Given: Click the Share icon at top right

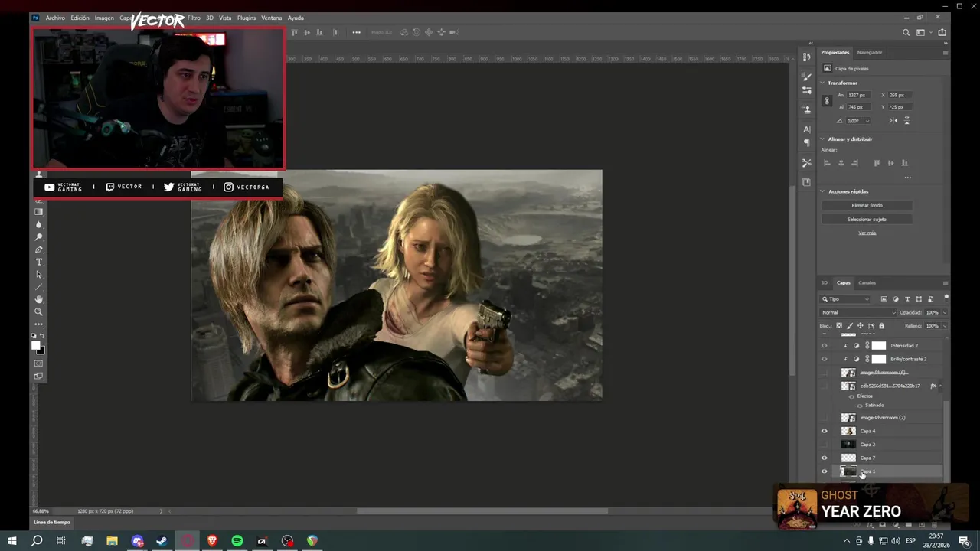Looking at the screenshot, I should [x=942, y=32].
